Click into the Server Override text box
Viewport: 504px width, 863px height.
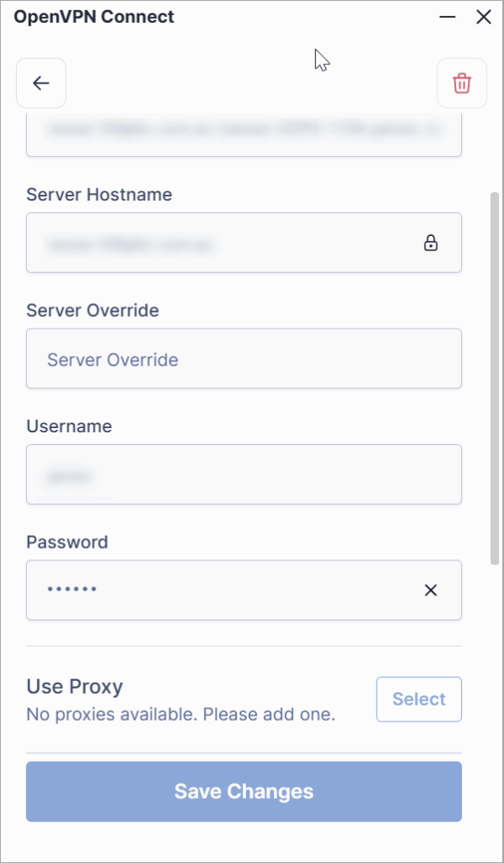click(x=244, y=358)
